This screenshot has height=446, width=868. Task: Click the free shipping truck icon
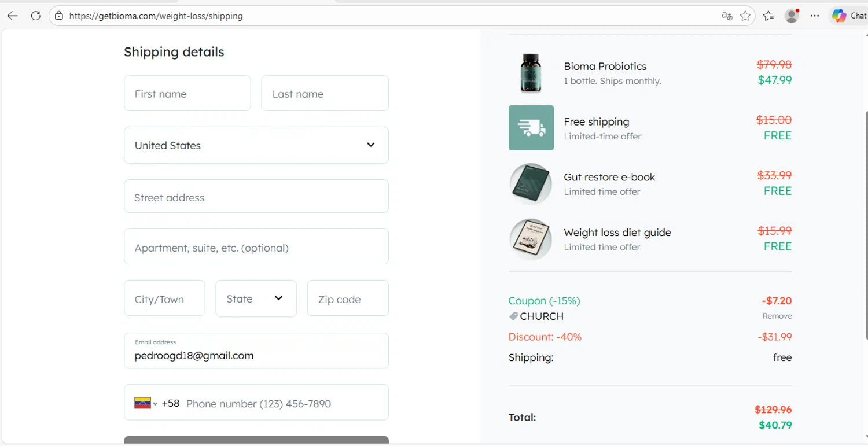click(531, 128)
